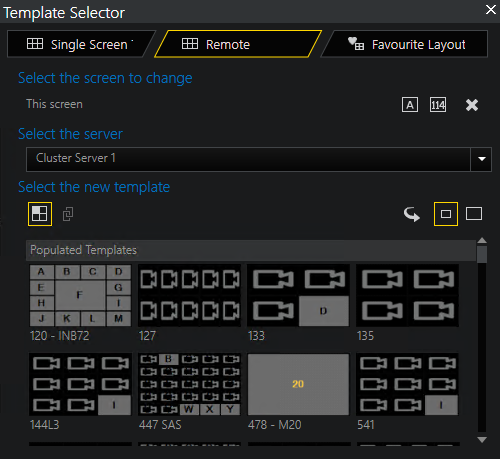Open the Cluster Server 1 dropdown arrow
This screenshot has width=500, height=459.
(x=481, y=159)
